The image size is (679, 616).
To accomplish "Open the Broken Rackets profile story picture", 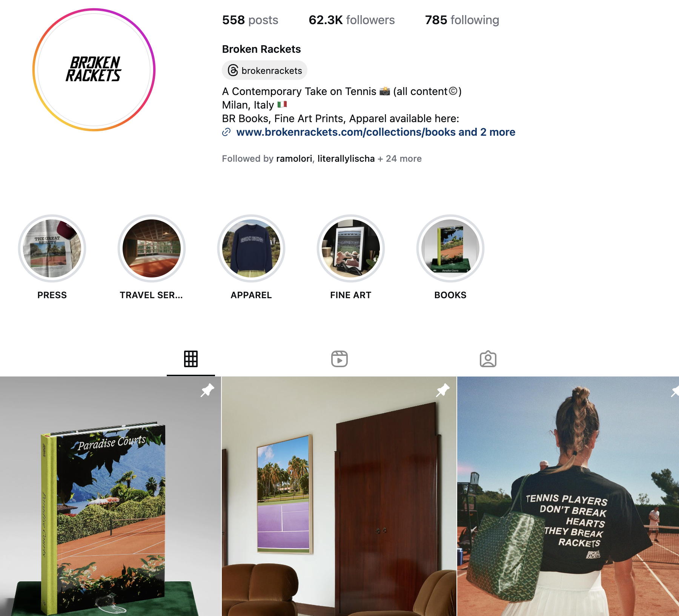I will 94,70.
